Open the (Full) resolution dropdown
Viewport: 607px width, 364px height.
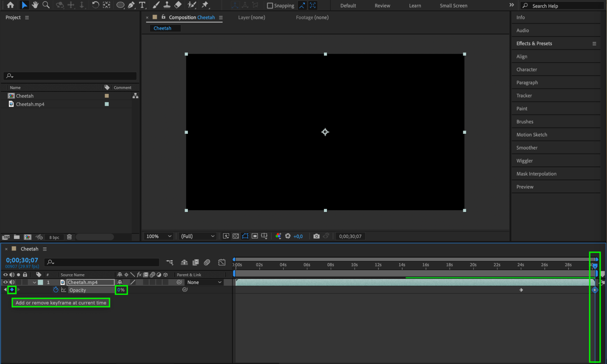(198, 236)
